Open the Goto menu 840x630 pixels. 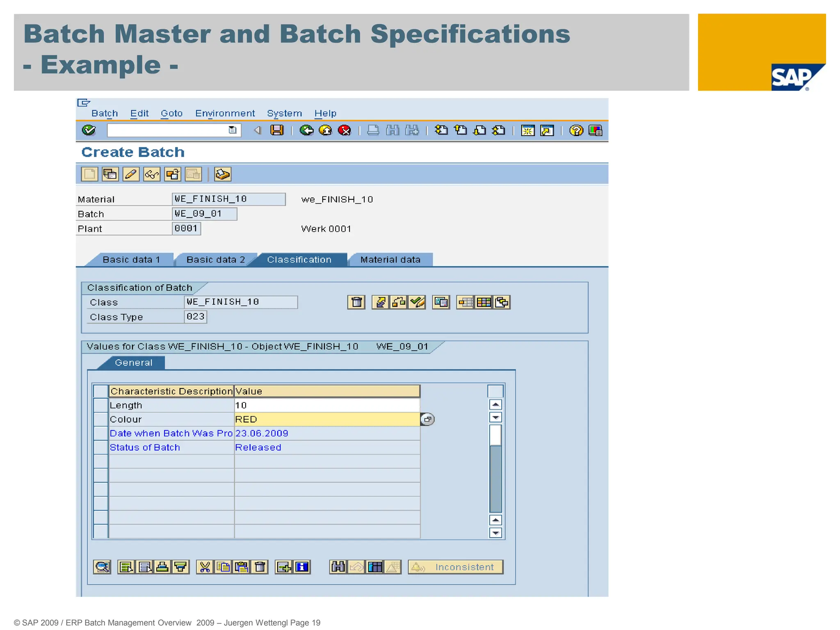(171, 113)
